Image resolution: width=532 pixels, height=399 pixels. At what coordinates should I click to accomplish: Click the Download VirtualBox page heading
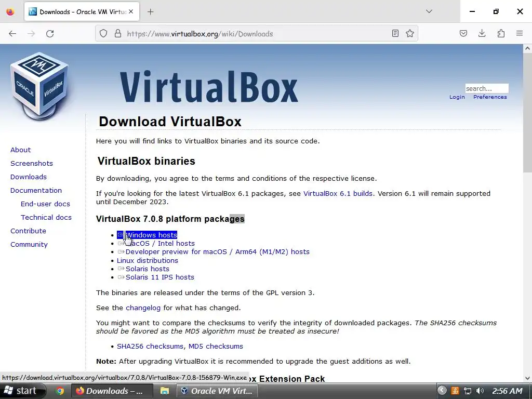[x=170, y=122]
